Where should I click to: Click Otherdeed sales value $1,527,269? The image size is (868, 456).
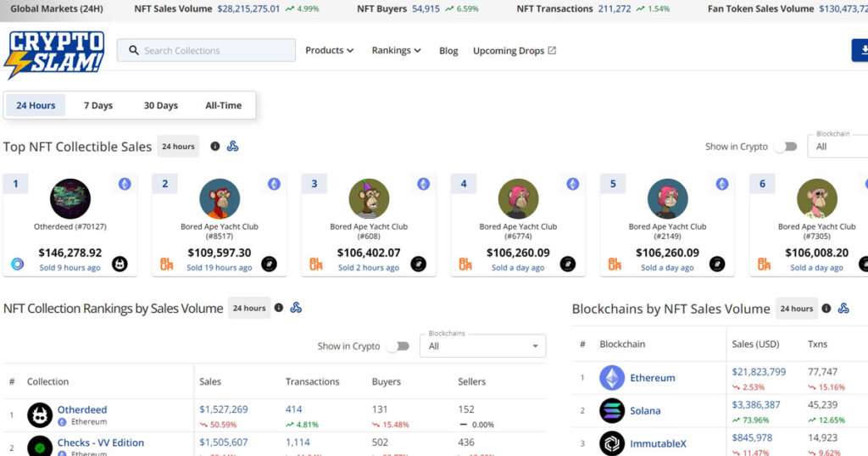(224, 409)
